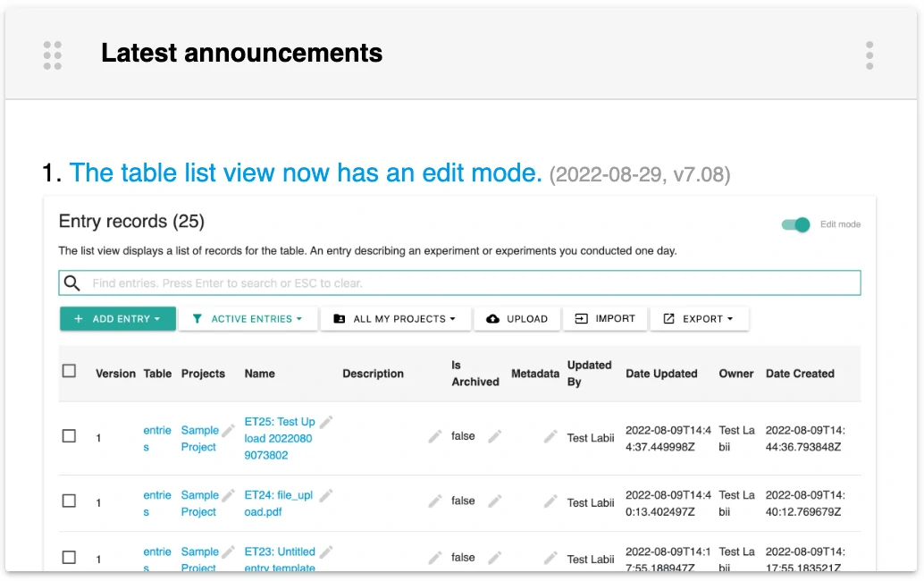Image resolution: width=924 pixels, height=581 pixels.
Task: Edit the Is Archived value for ET24
Action: tap(494, 501)
